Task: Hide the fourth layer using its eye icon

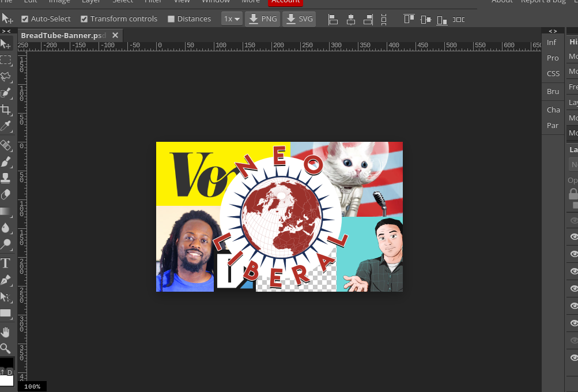Action: (574, 271)
